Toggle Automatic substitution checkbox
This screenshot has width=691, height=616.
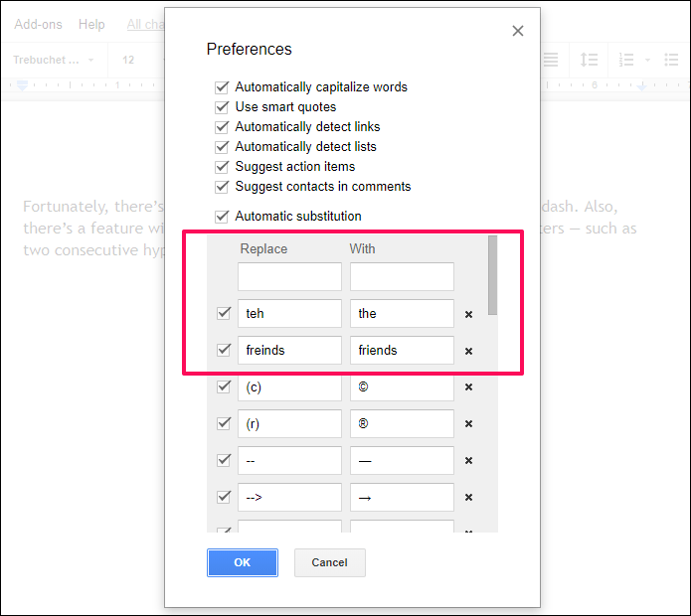pyautogui.click(x=222, y=217)
